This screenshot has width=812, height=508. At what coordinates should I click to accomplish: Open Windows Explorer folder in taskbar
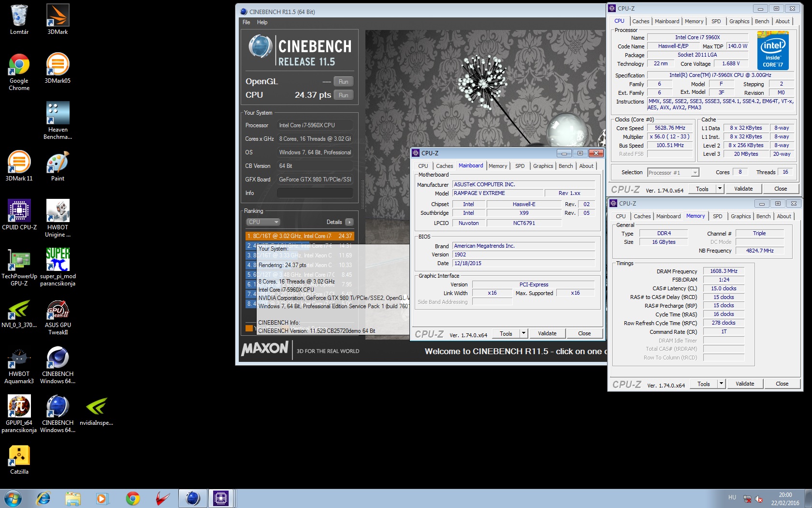pos(73,498)
